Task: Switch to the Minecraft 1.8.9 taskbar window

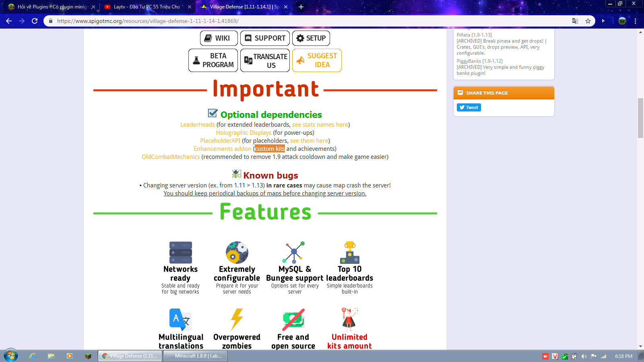Action: pos(195,356)
